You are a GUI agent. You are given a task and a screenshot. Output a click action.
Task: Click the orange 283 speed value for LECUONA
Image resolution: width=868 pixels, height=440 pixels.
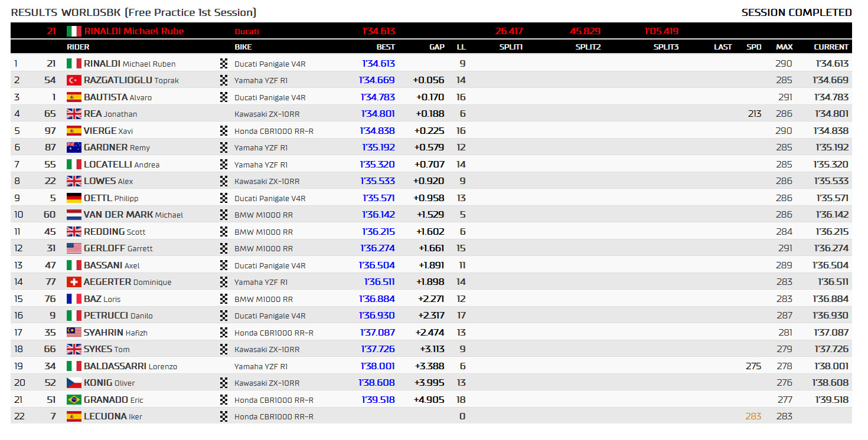[x=753, y=416]
